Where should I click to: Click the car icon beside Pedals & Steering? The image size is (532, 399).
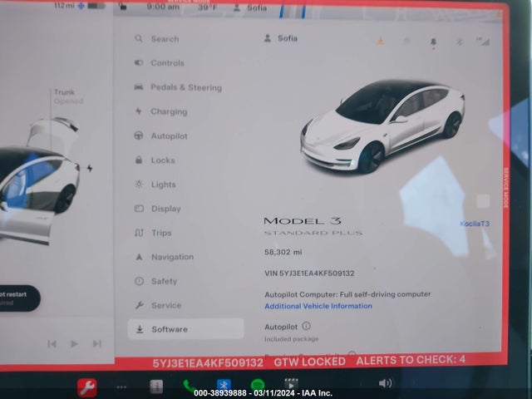pyautogui.click(x=139, y=87)
